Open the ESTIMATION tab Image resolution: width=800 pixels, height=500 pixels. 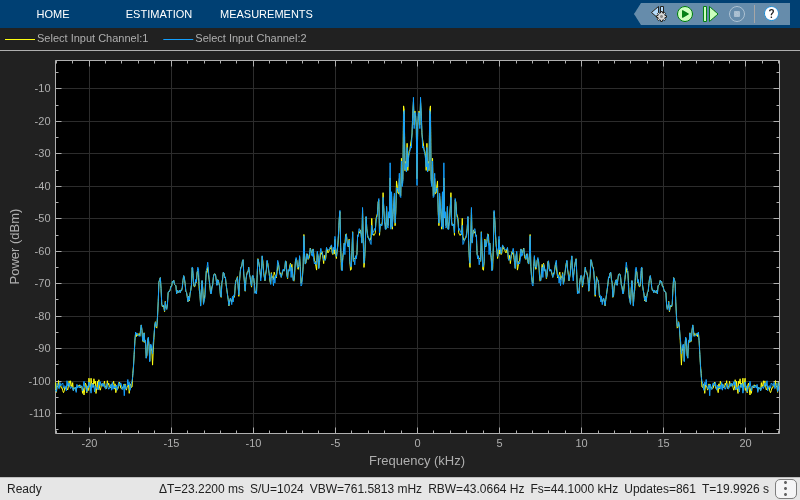(159, 14)
